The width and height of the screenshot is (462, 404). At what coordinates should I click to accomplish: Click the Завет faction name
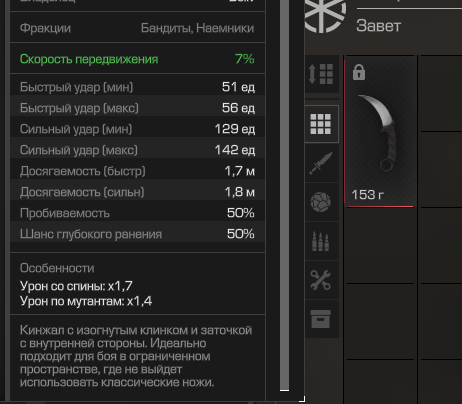[x=378, y=26]
